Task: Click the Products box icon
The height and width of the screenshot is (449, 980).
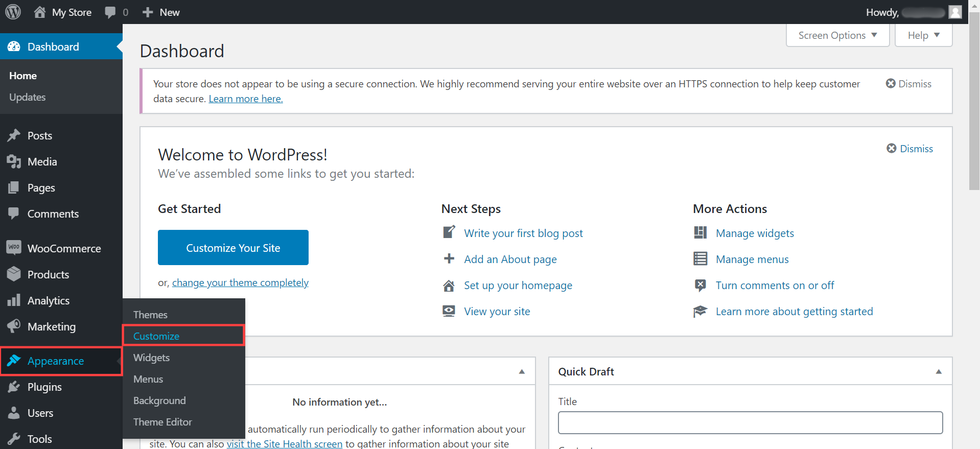Action: [14, 274]
